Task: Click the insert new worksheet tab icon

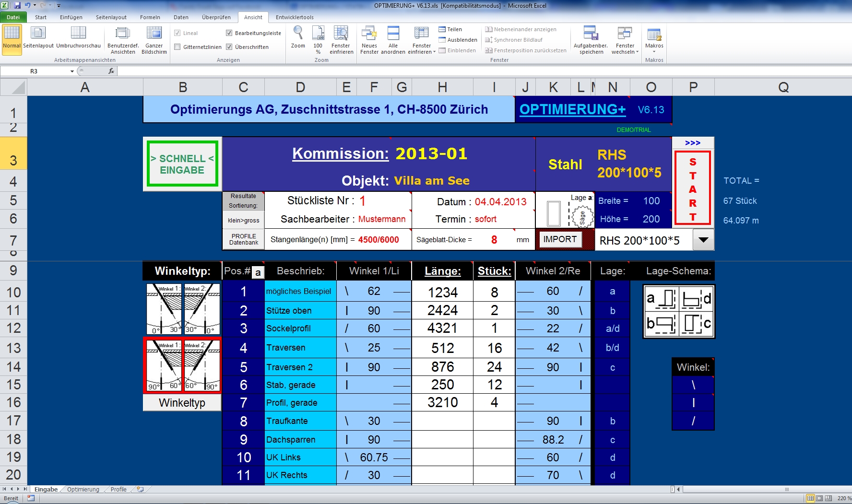Action: (140, 489)
